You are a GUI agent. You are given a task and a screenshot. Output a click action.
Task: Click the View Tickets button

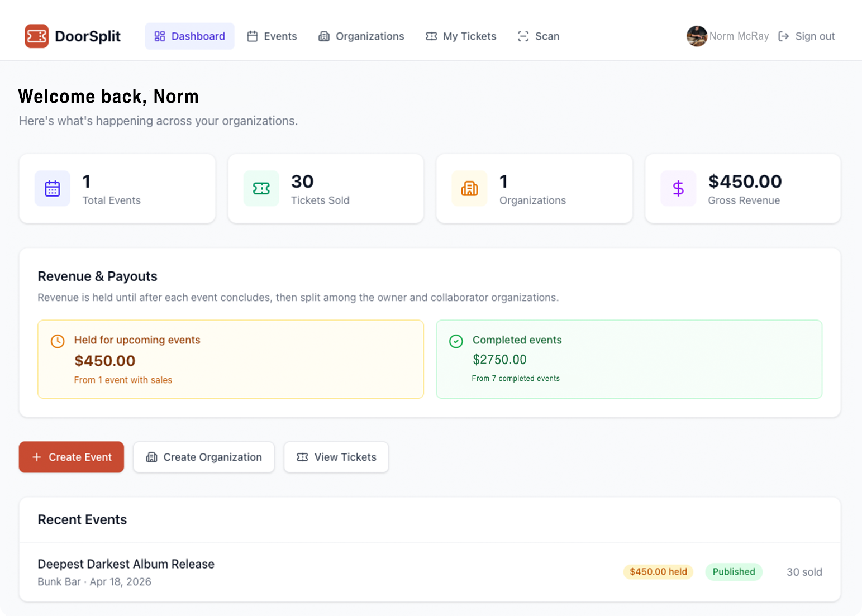tap(336, 457)
